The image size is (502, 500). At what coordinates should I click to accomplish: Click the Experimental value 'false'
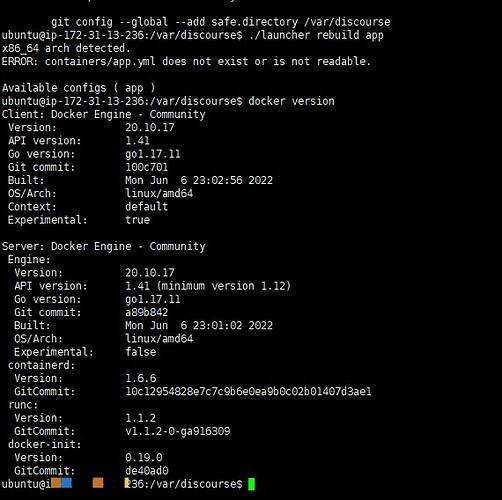[141, 352]
